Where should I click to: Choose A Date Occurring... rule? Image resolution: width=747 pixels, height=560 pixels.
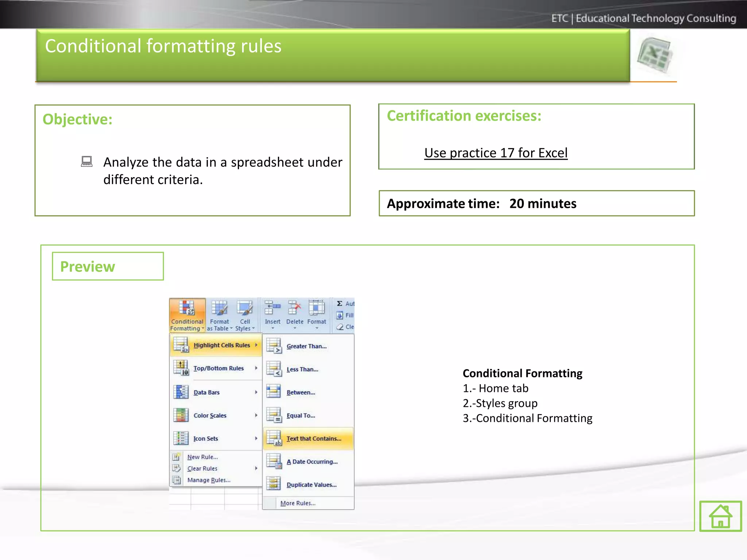[x=308, y=462]
